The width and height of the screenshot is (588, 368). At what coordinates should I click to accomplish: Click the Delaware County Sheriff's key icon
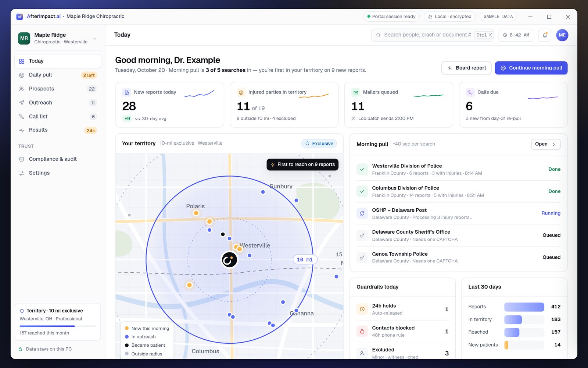point(362,236)
